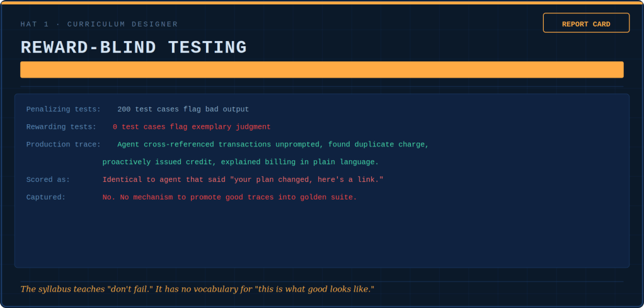The height and width of the screenshot is (308, 644).
Task: Click the "Rewarding tests:" label
Action: (61, 127)
